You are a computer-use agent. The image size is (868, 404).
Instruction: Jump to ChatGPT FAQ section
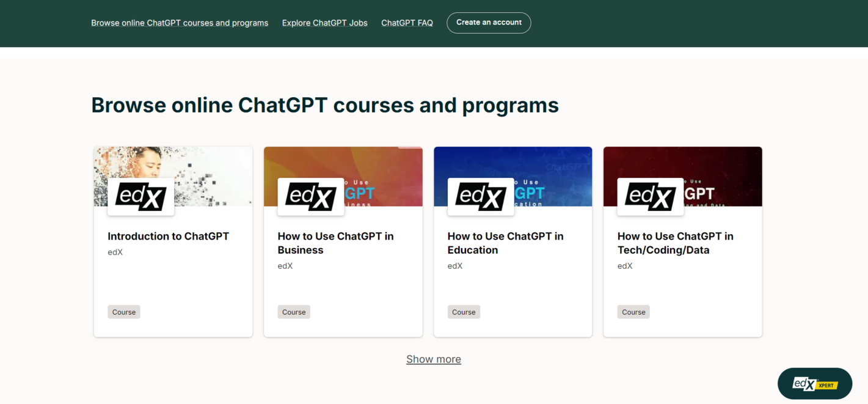[x=407, y=23]
